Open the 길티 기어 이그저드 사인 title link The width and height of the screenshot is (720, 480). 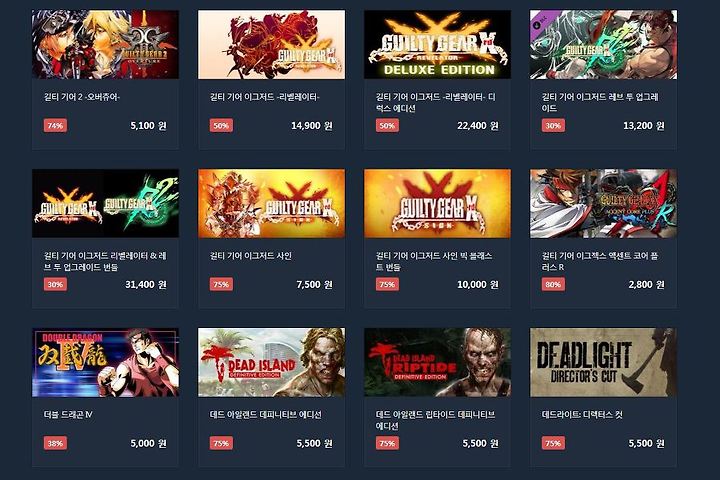tap(251, 256)
